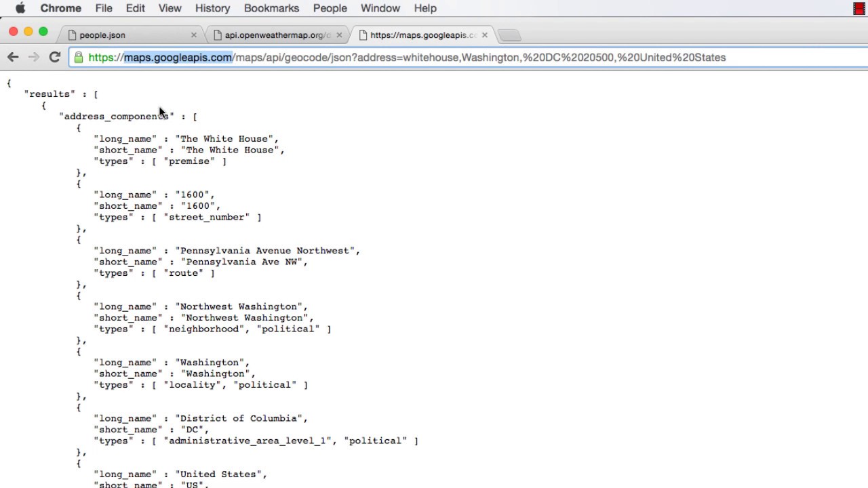Close the maps.googleapis.com tab
Screen dimensions: 868x488
484,35
